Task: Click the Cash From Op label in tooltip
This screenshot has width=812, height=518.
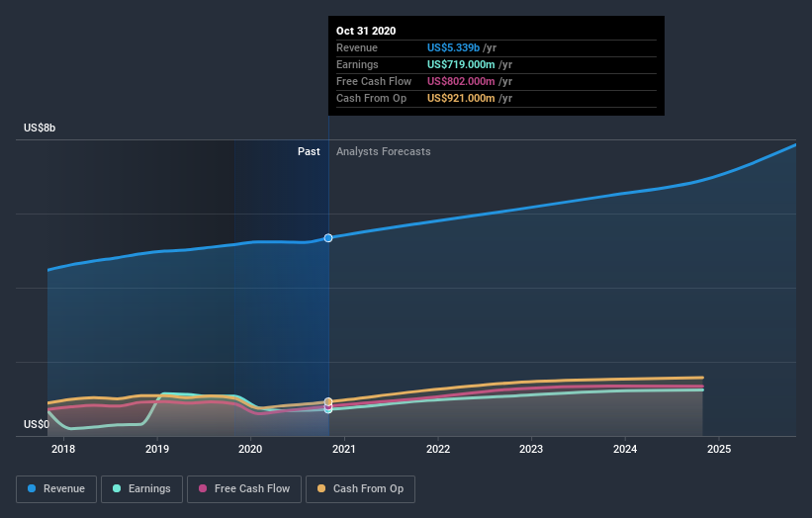Action: [371, 98]
